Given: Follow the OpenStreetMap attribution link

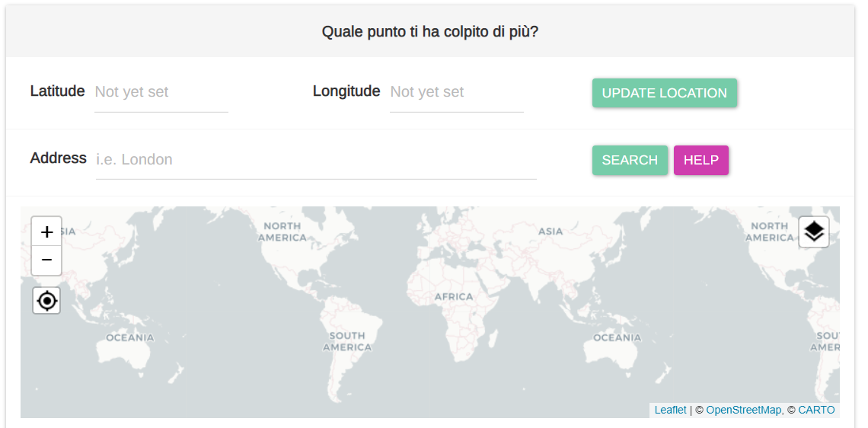Looking at the screenshot, I should pos(743,410).
